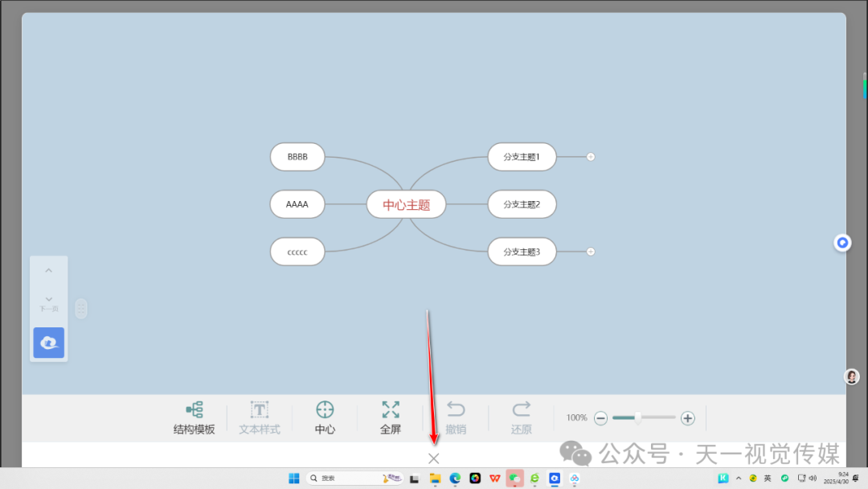Expand the 分支主题3 node with plus circle
The height and width of the screenshot is (489, 868).
pyautogui.click(x=591, y=252)
